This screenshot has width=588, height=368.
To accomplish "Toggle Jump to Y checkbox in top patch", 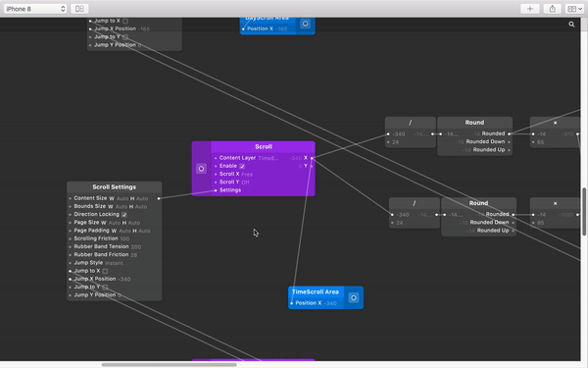I will click(x=125, y=37).
